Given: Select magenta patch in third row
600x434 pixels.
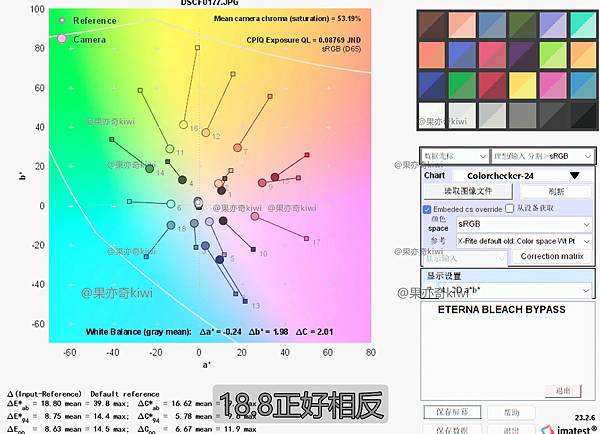Looking at the screenshot, I should coord(553,85).
